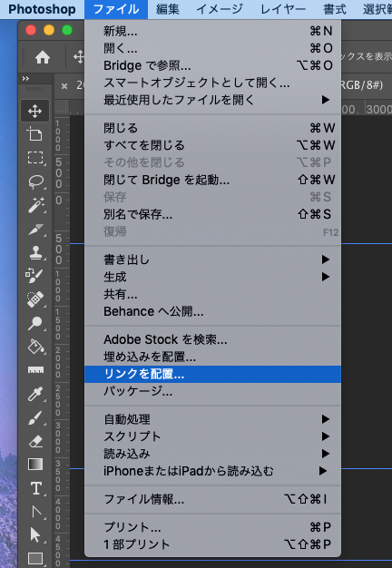This screenshot has width=392, height=568.
Task: Select Bridge で参照... entry
Action: click(212, 65)
